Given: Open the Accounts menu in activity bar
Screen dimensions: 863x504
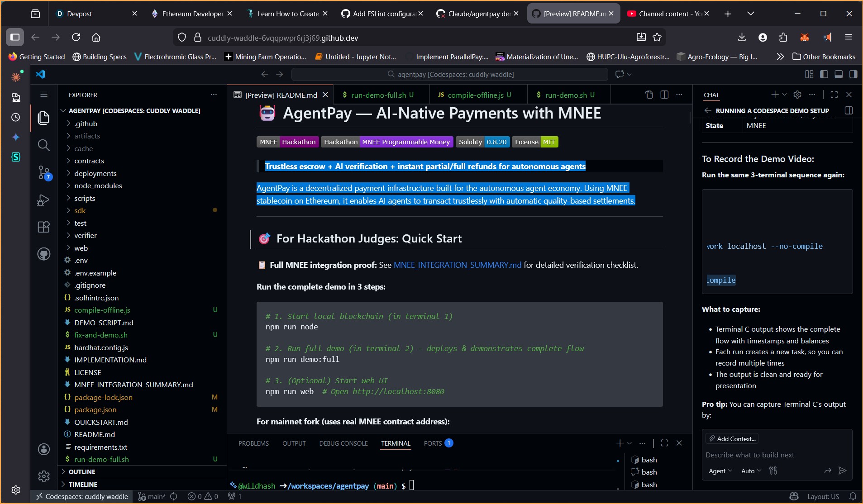Looking at the screenshot, I should [43, 449].
